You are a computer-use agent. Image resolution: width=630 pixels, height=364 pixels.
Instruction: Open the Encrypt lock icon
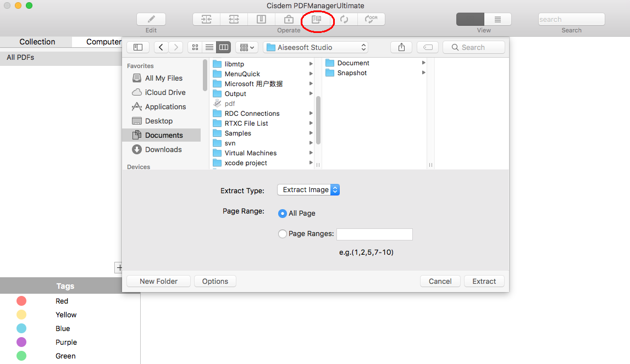pyautogui.click(x=289, y=19)
